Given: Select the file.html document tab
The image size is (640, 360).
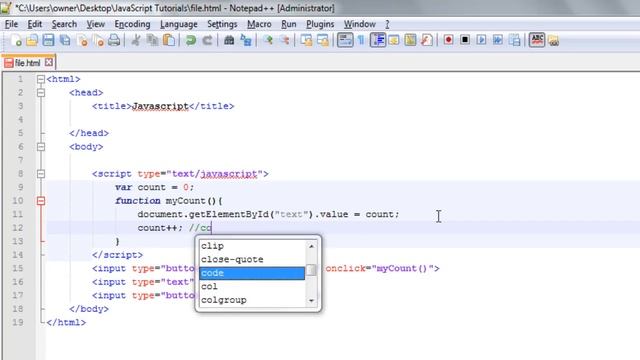Looking at the screenshot, I should coord(27,63).
